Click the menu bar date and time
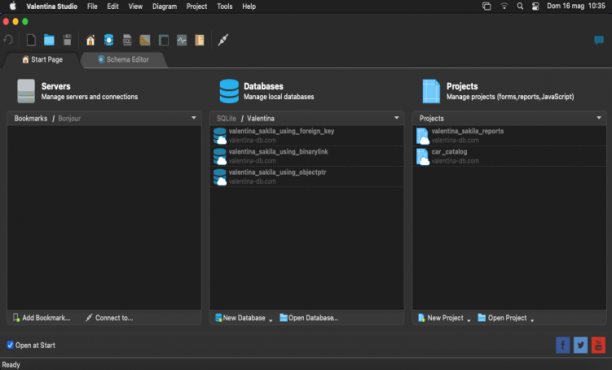This screenshot has width=612, height=370. (x=576, y=6)
